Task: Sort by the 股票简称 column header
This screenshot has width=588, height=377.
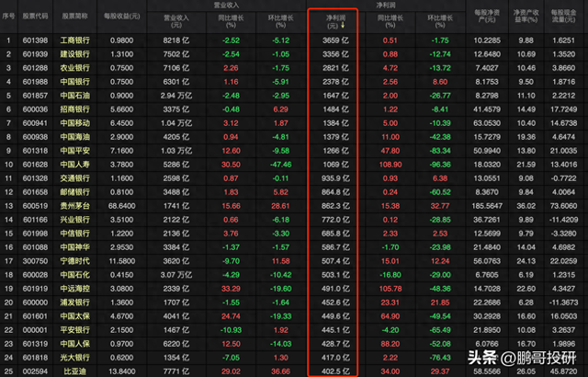Action: [75, 17]
